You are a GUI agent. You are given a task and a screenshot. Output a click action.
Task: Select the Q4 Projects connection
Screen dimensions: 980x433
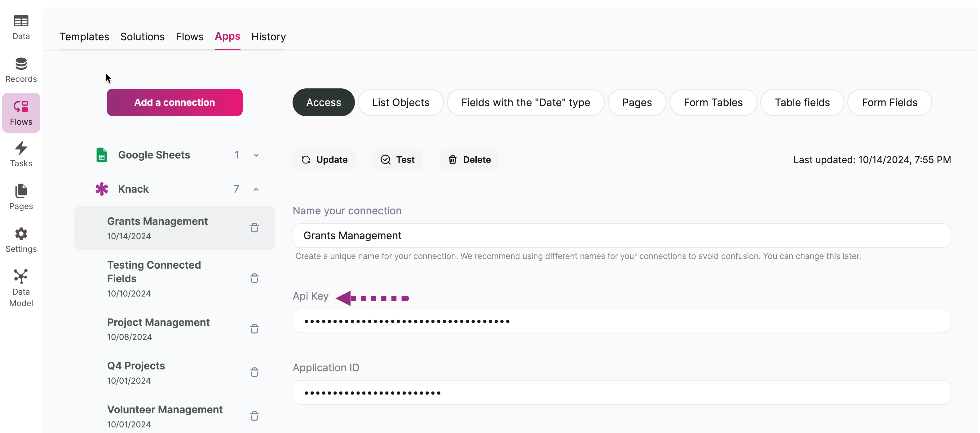click(136, 366)
